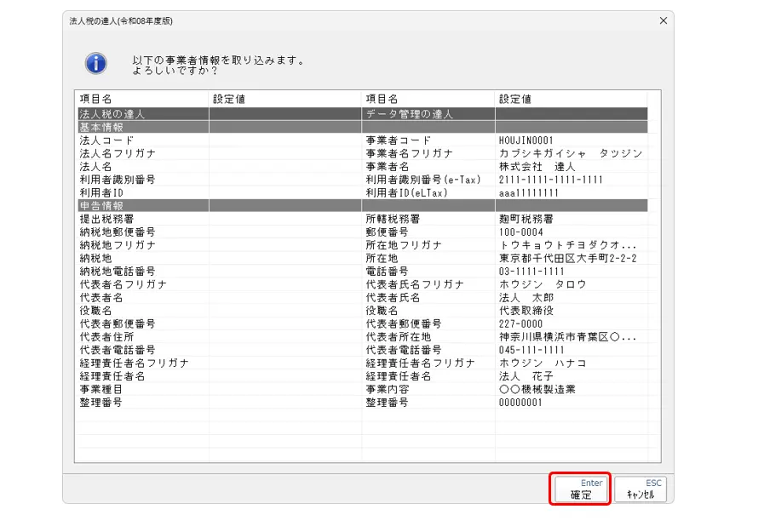Click the value 100-0004
The image size is (764, 532).
pyautogui.click(x=520, y=232)
